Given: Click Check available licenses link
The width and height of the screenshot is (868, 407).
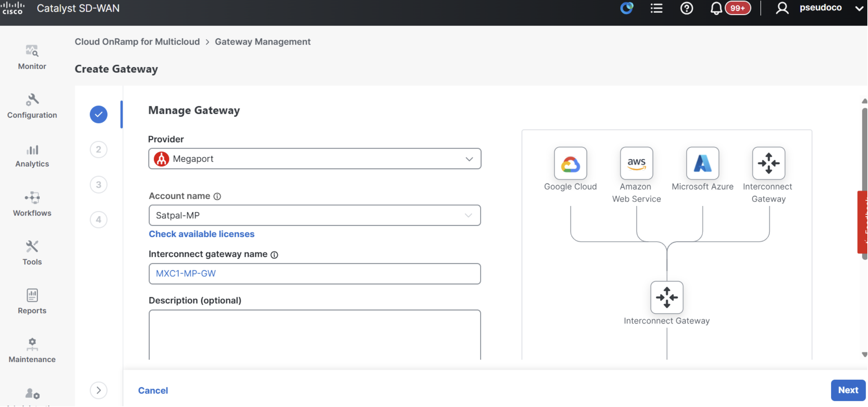Looking at the screenshot, I should (x=201, y=234).
